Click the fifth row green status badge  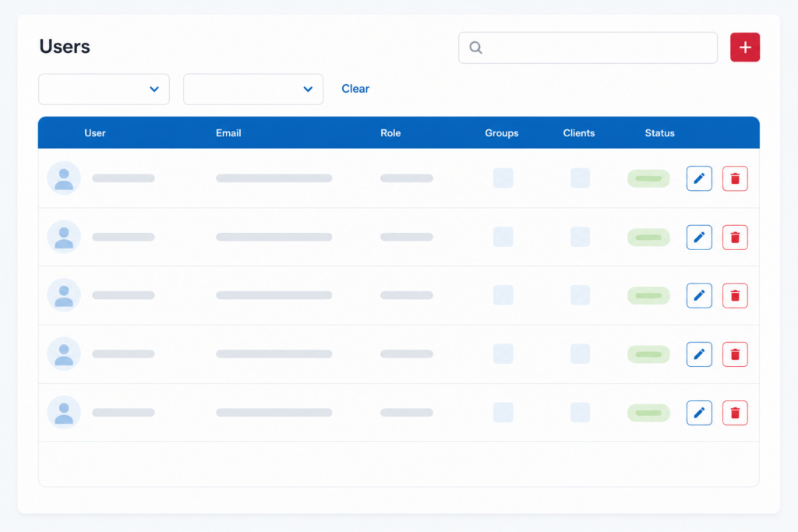pos(648,413)
